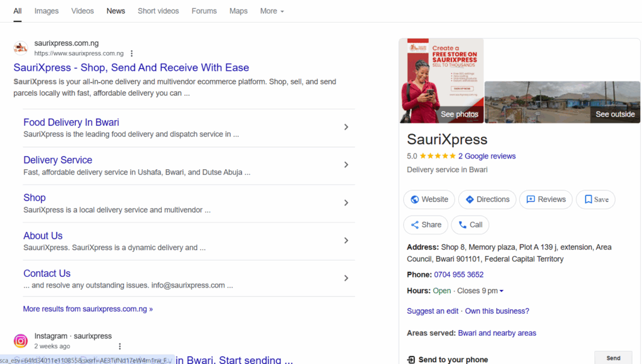Switch to the News tab
Viewport: 642px width, 364px height.
point(115,11)
